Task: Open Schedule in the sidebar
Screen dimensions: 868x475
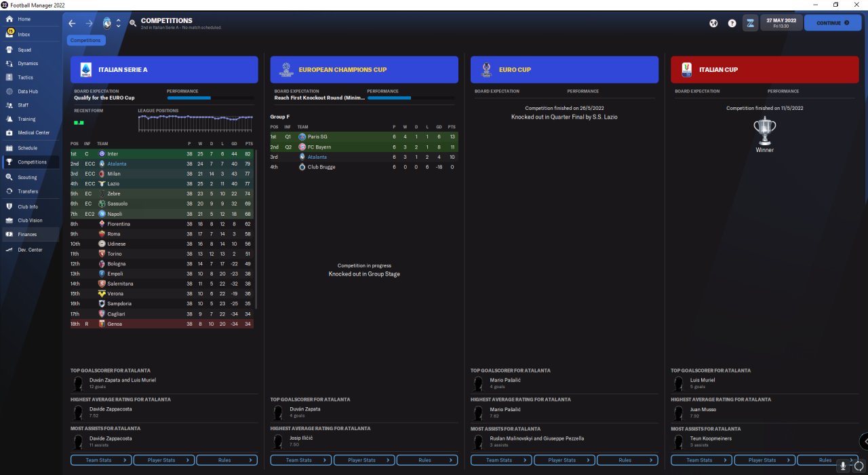Action: tap(30, 147)
